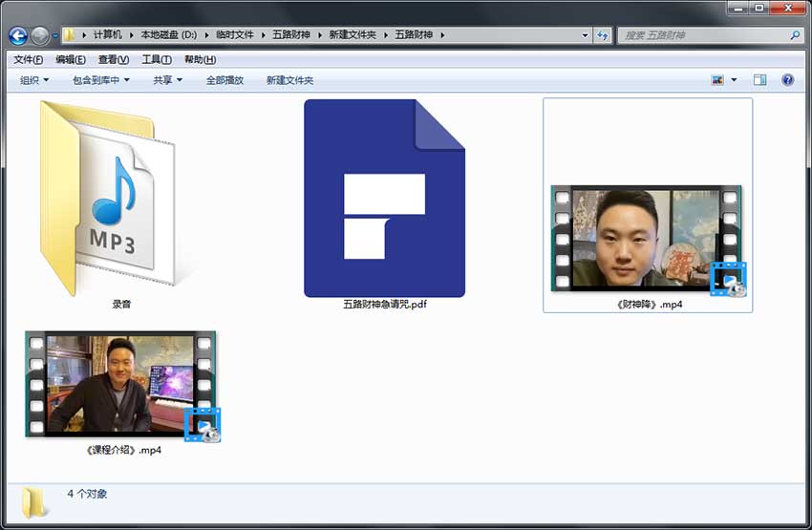This screenshot has width=812, height=530.
Task: Open the 组织 dropdown menu
Action: pos(34,80)
